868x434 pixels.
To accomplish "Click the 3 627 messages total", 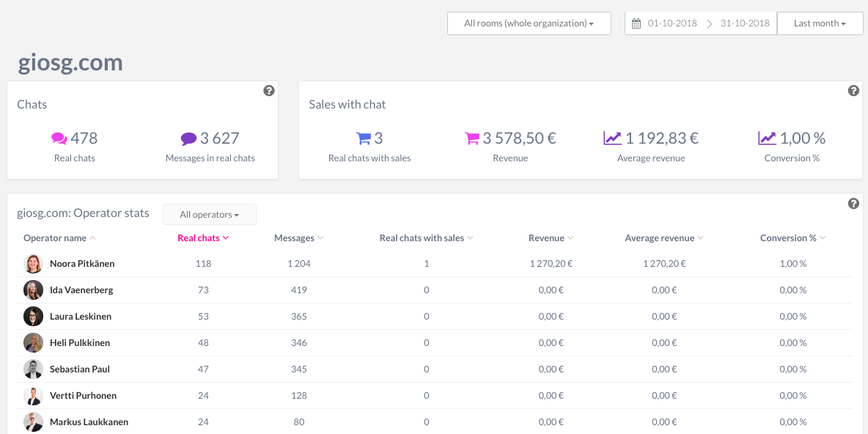I will pos(220,138).
